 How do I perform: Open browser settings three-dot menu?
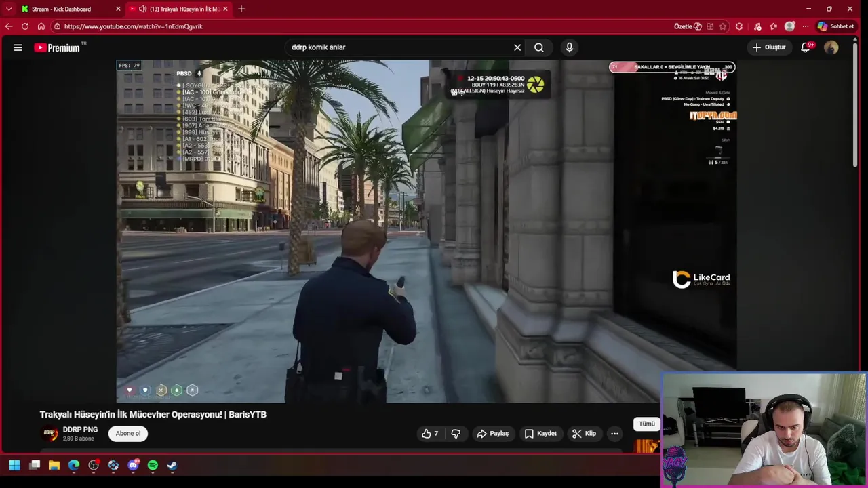point(806,26)
